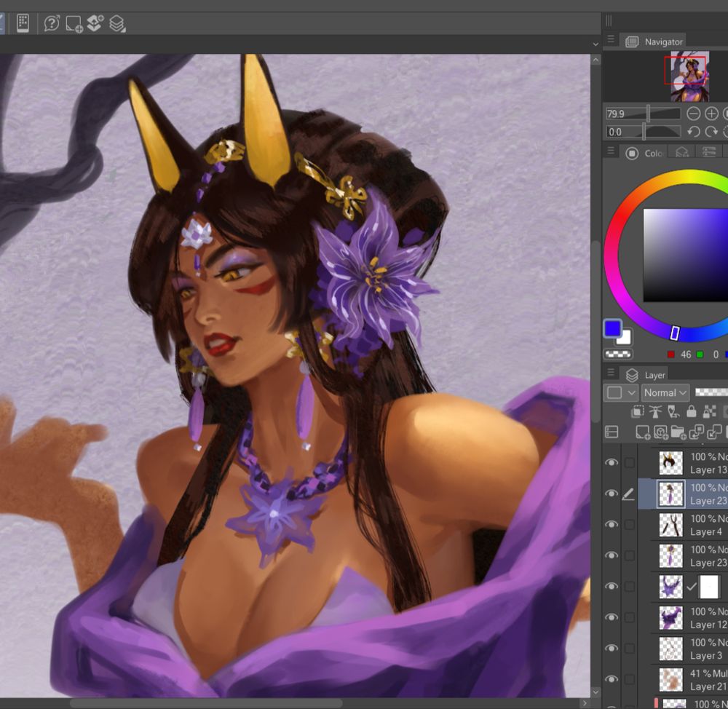Hide the 41% Multiply Layer 21
Screen dimensions: 728x709
[612, 679]
